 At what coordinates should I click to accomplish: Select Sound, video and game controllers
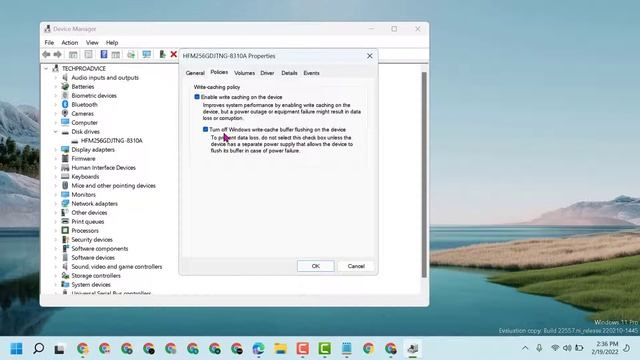coord(117,267)
